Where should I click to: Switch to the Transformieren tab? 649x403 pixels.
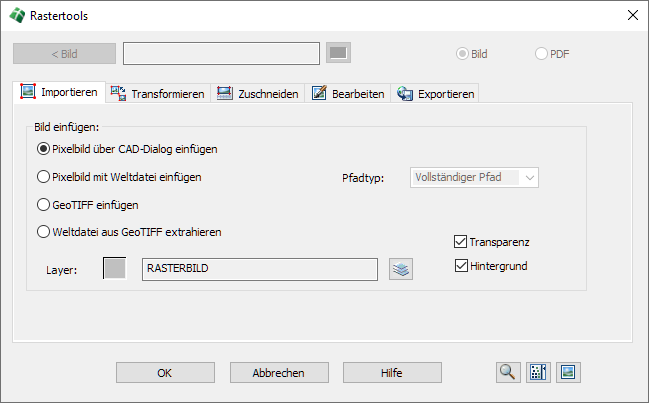(x=157, y=93)
